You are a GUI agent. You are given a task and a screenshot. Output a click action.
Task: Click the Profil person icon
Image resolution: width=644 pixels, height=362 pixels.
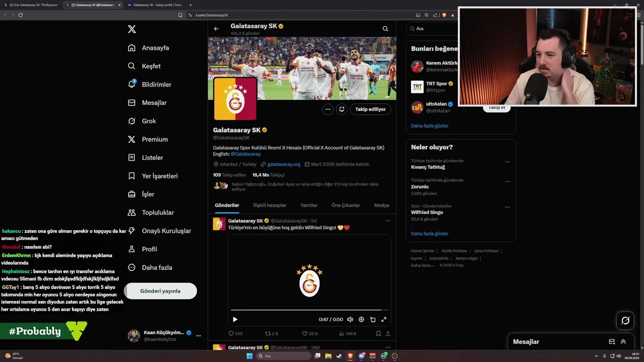pyautogui.click(x=132, y=249)
